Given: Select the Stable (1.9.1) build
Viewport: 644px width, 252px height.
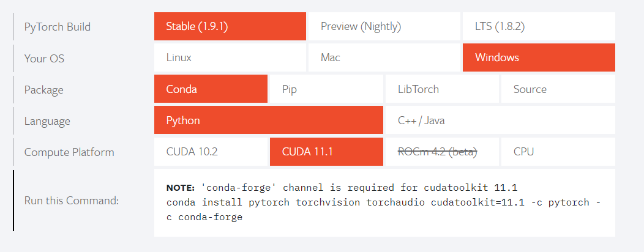Looking at the screenshot, I should tap(230, 27).
